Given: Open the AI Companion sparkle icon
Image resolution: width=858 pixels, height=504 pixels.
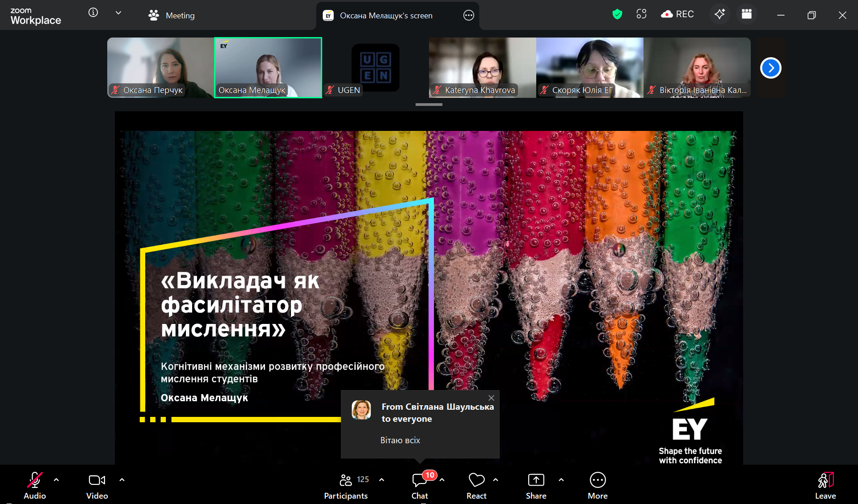Looking at the screenshot, I should 719,14.
